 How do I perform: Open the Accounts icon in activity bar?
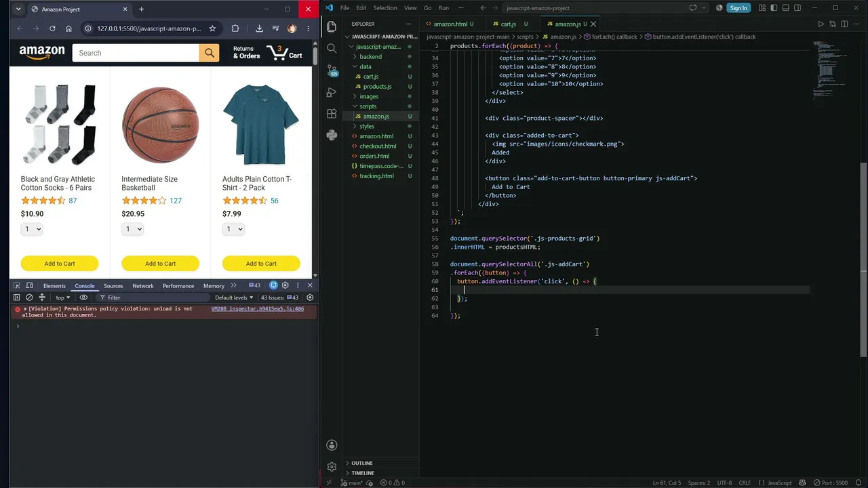point(332,445)
